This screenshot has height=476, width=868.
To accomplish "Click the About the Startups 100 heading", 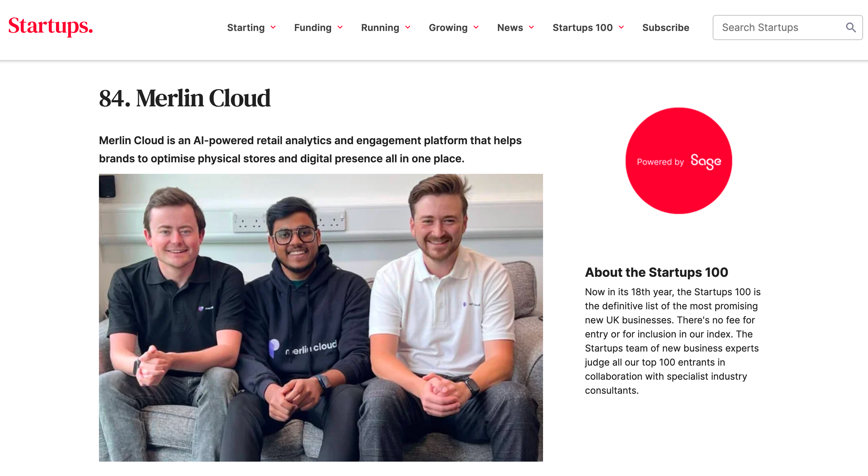I will coord(657,272).
